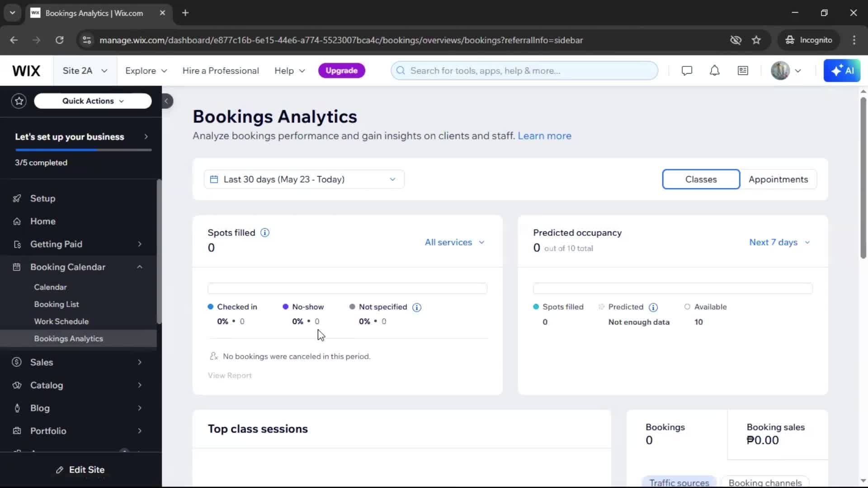Select the Traffic sources tab
Image resolution: width=868 pixels, height=488 pixels.
tap(679, 482)
